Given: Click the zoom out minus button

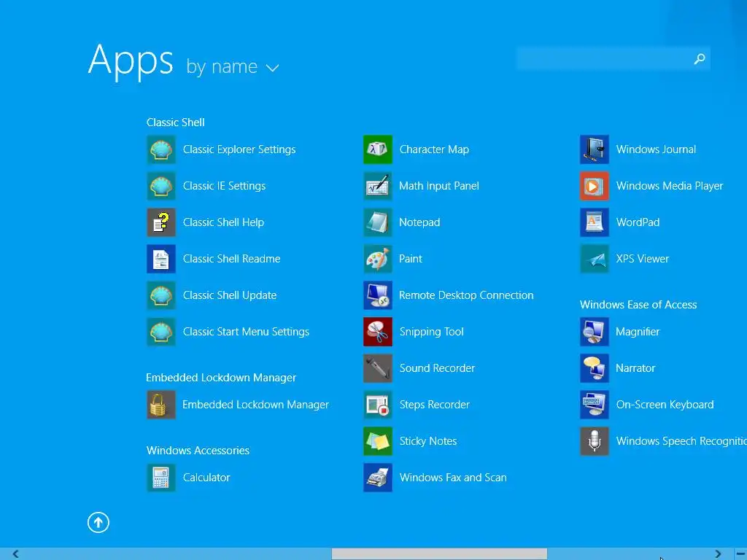Looking at the screenshot, I should click(740, 554).
